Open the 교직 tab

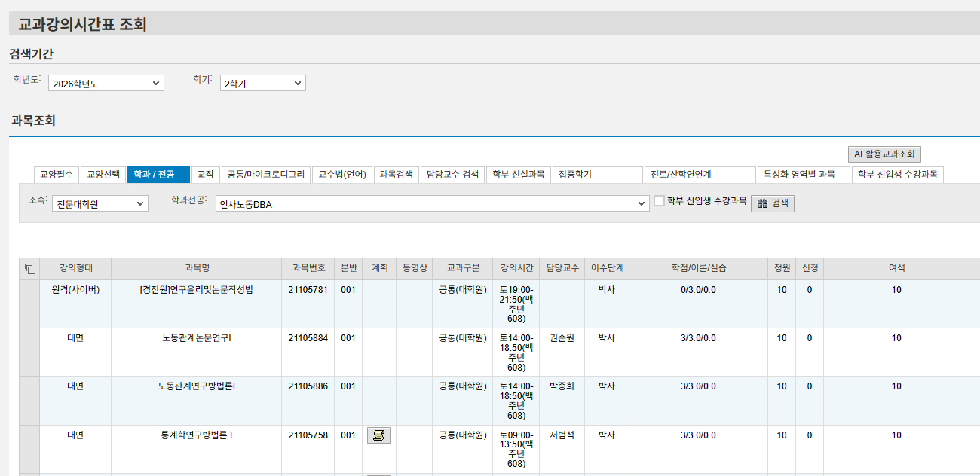click(x=205, y=175)
